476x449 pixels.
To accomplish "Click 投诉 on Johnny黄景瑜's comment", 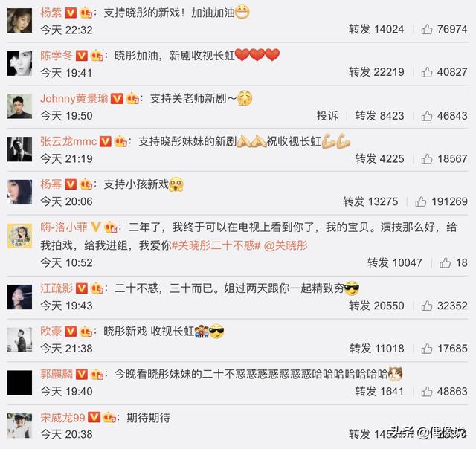I will [327, 116].
